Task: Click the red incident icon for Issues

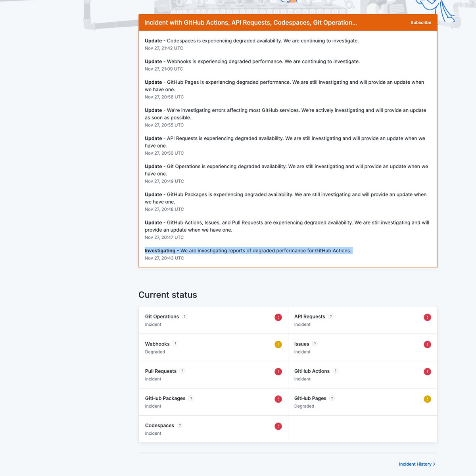Action: 428,345
